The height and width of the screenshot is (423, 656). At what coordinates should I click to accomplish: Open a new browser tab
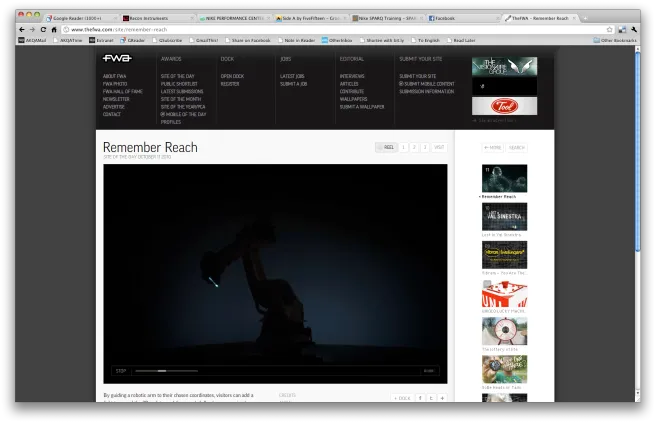click(x=585, y=18)
